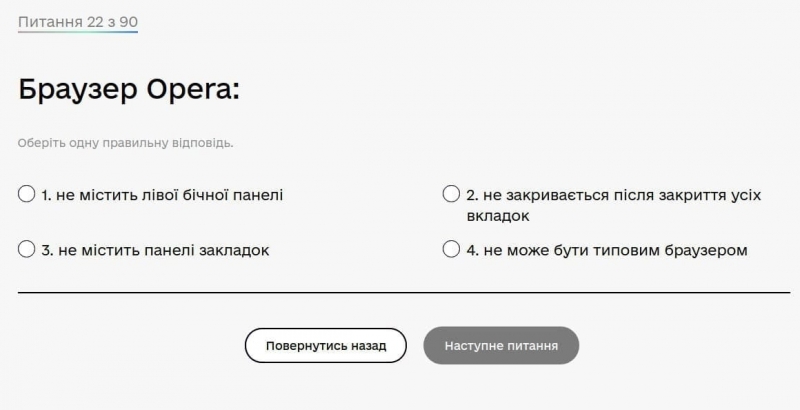The height and width of the screenshot is (410, 800).
Task: Click the answer text "не містить лівої бічної панелі"
Action: [x=170, y=195]
